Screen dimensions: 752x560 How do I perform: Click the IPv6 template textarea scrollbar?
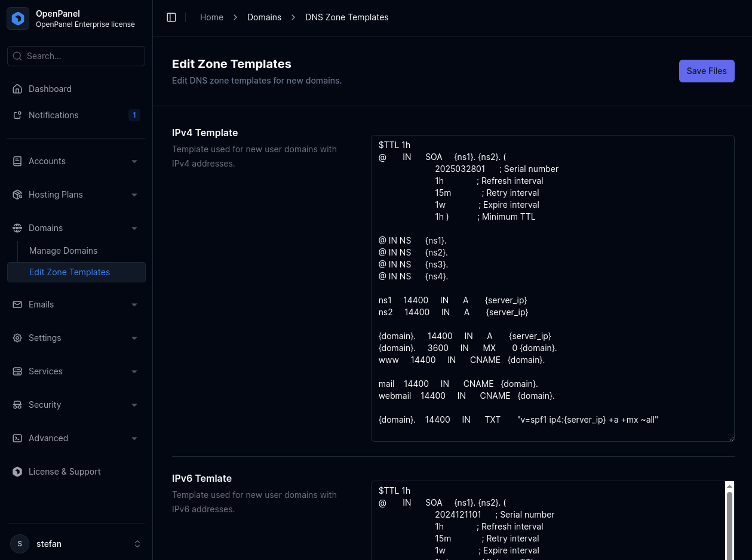click(x=729, y=525)
